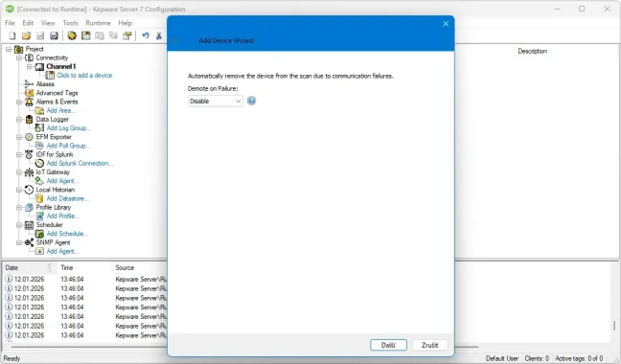Click the Scheduler calendar icon
Image resolution: width=621 pixels, height=364 pixels.
pyautogui.click(x=29, y=225)
